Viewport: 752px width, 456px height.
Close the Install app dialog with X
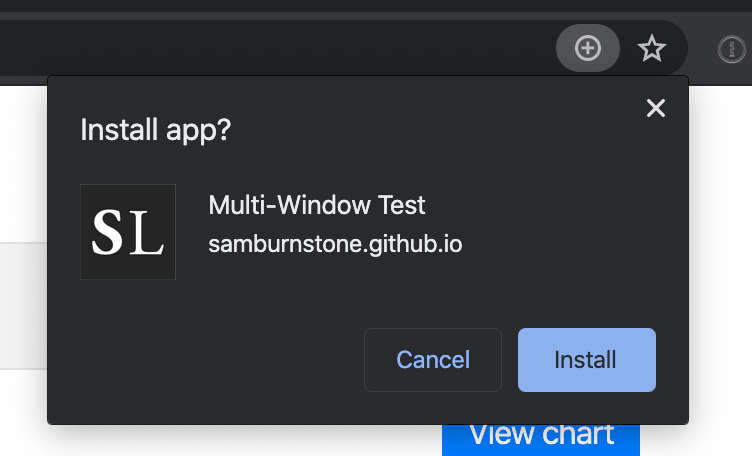click(656, 108)
